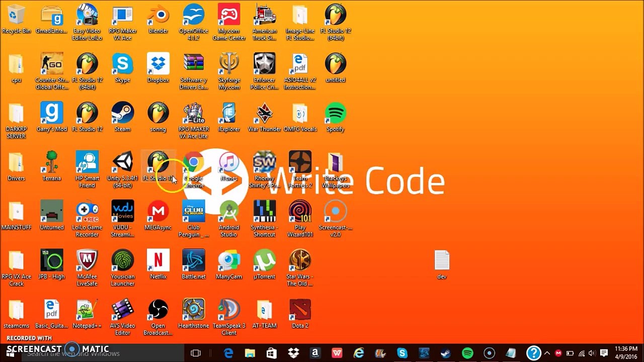Open the RPG VX Ace Crack folder
The height and width of the screenshot is (362, 644).
[x=16, y=268]
